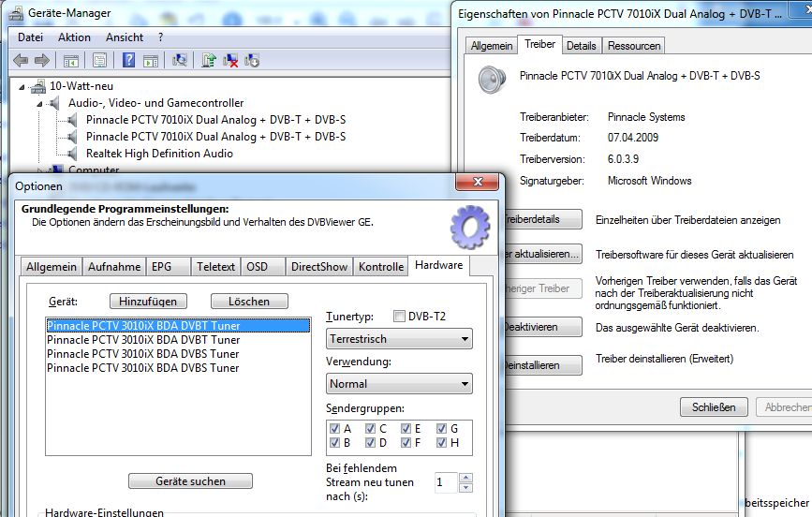Click the Forward arrow toolbar icon

42,60
